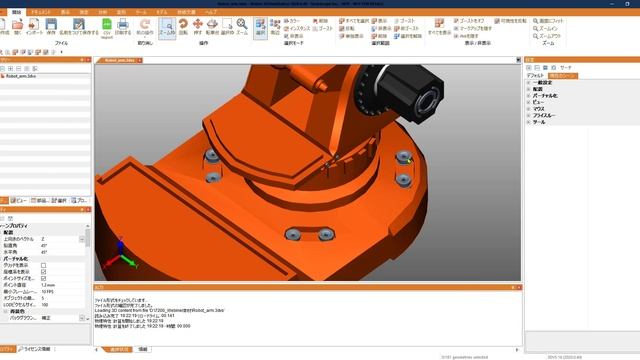The width and height of the screenshot is (640, 360).
Task: Close the output (出力) panel
Action: tap(519, 288)
